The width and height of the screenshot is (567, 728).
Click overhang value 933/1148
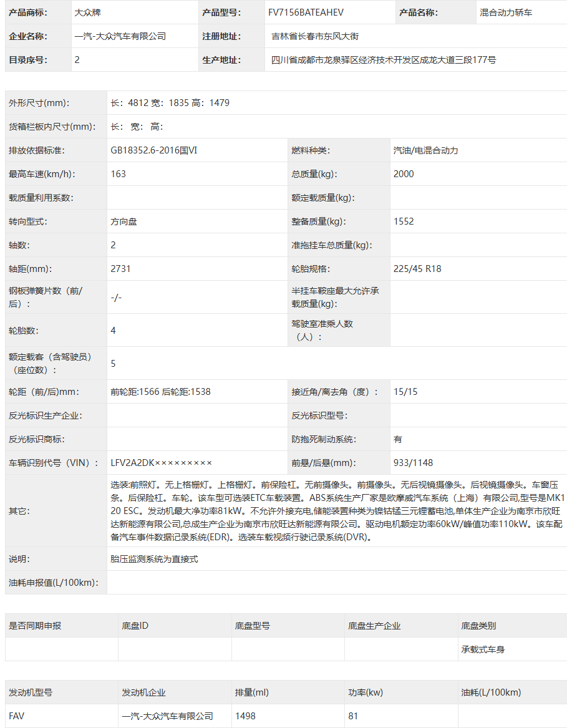pos(413,463)
